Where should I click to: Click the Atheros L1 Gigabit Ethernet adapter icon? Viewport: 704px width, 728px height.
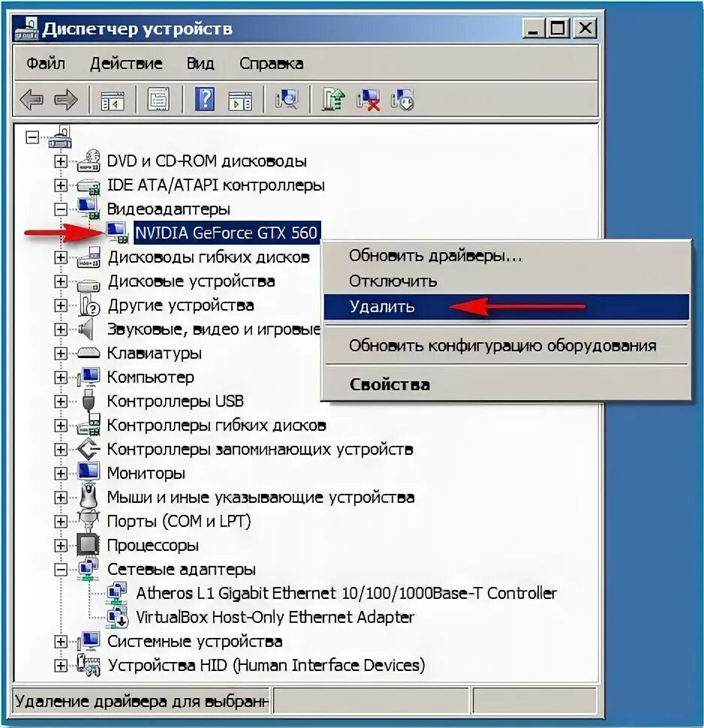pos(117,592)
